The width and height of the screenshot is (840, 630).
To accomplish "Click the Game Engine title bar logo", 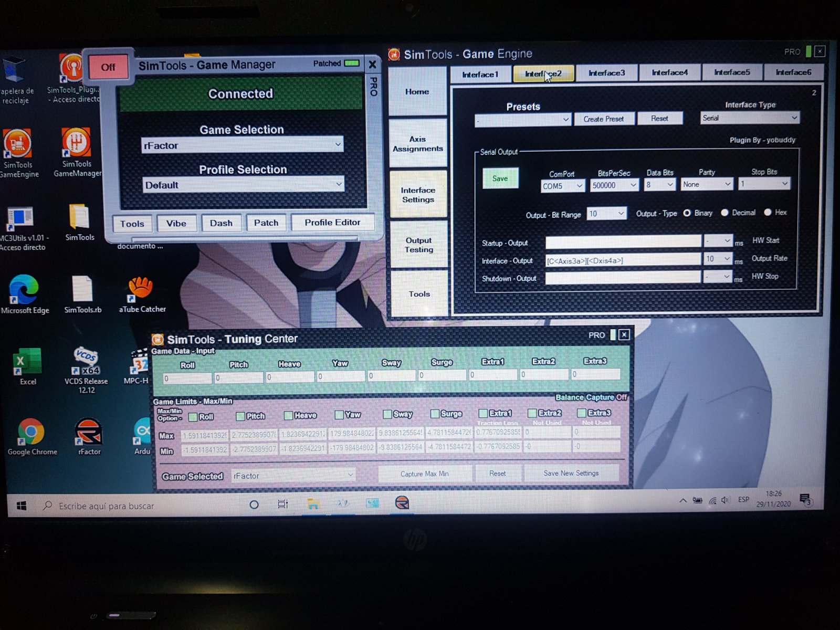I will pos(394,54).
